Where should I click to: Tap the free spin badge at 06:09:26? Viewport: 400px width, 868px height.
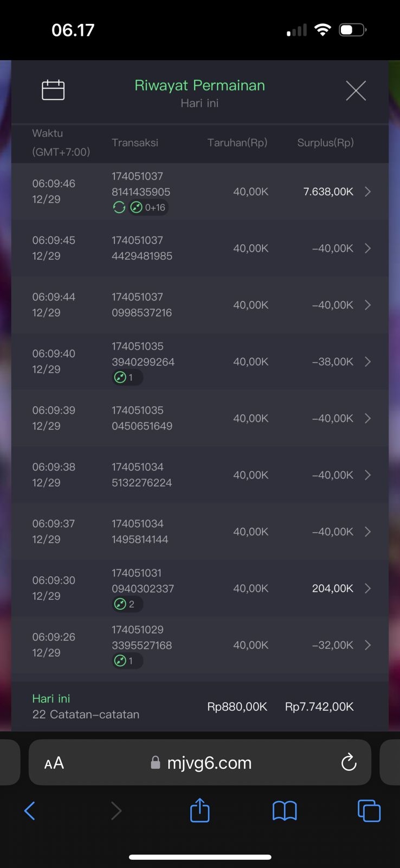pyautogui.click(x=127, y=661)
